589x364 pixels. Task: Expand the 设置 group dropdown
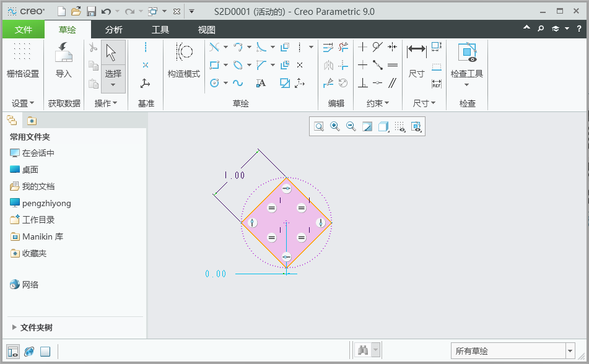23,103
